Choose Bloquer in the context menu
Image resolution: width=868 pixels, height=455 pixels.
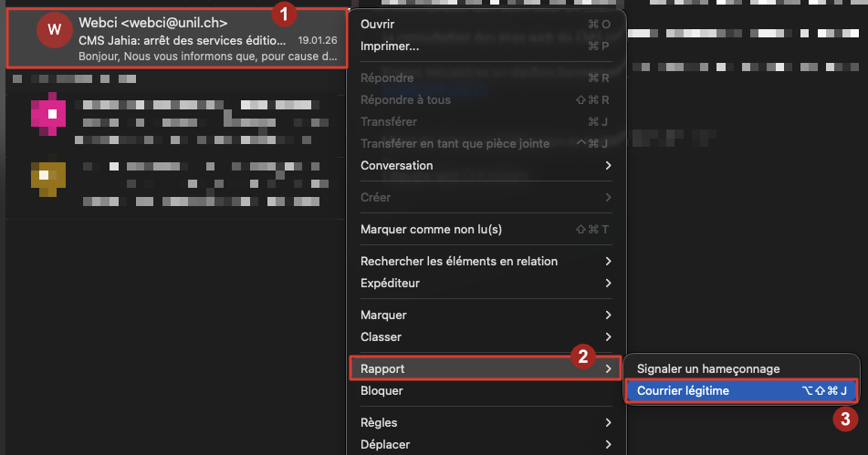(382, 390)
